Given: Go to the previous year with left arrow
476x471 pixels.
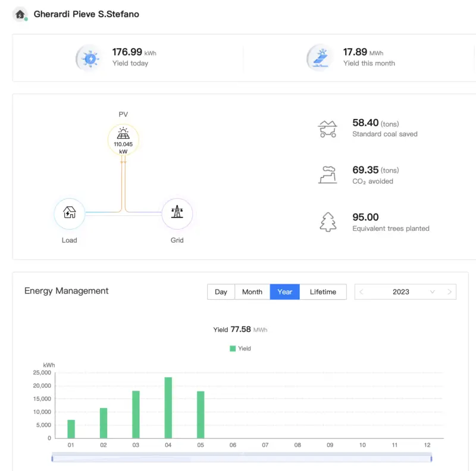Looking at the screenshot, I should tap(361, 292).
